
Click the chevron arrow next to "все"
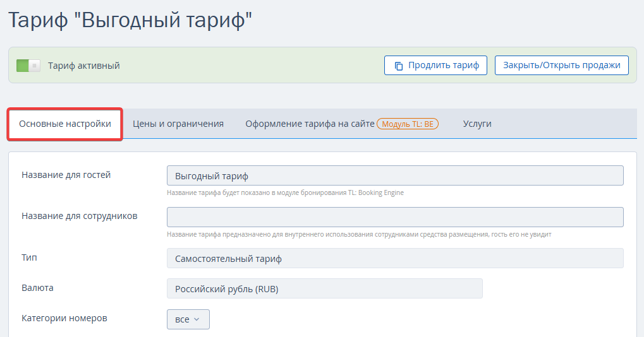click(197, 319)
